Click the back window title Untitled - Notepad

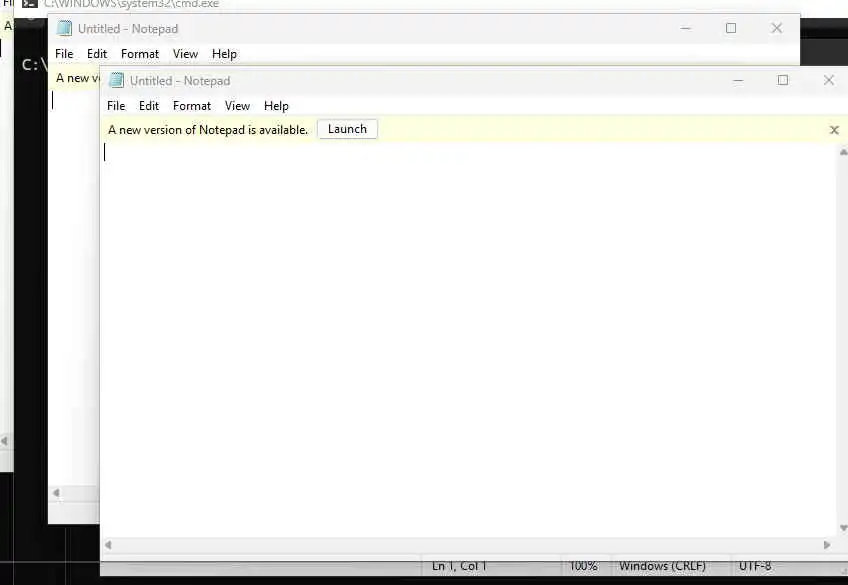[x=128, y=29]
